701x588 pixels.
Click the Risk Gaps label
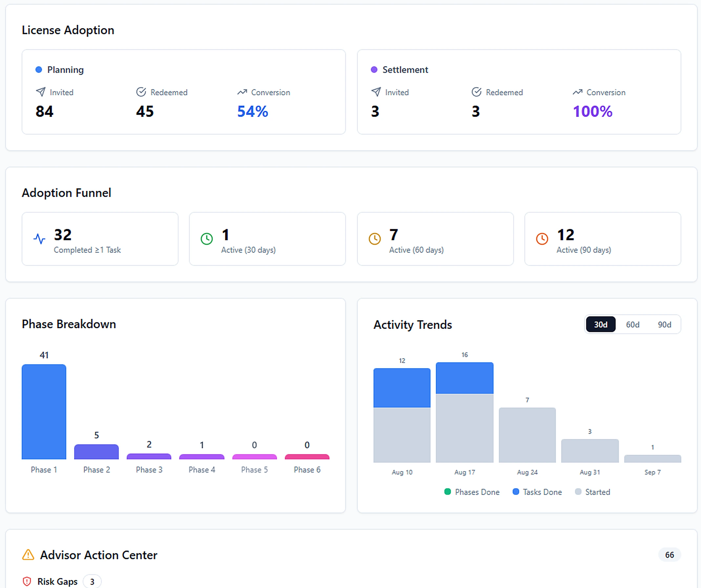[57, 581]
